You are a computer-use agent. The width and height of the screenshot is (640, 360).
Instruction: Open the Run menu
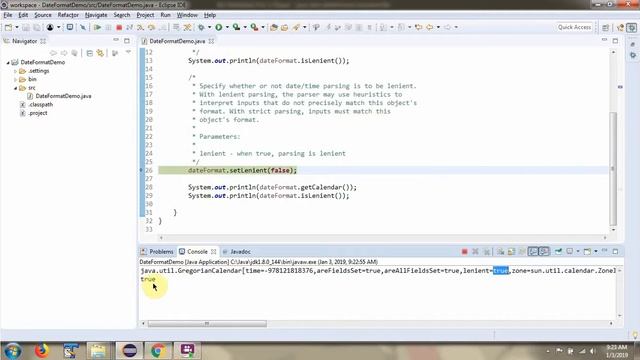pos(165,15)
